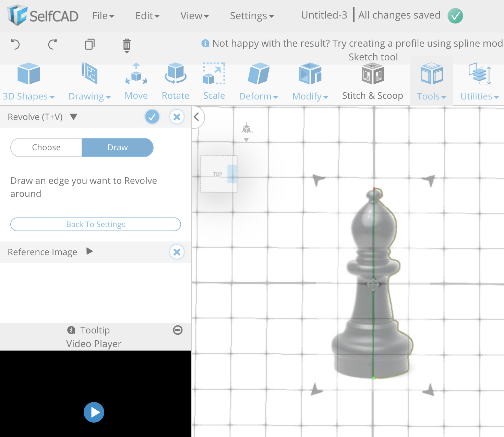
Task: Open the Deform tool menu
Action: click(x=259, y=82)
